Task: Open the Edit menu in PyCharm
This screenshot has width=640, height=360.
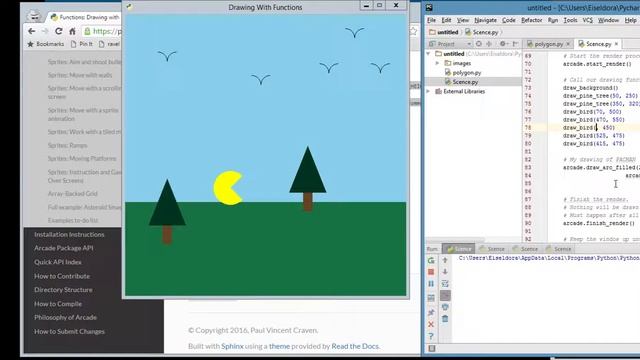Action: [446, 20]
